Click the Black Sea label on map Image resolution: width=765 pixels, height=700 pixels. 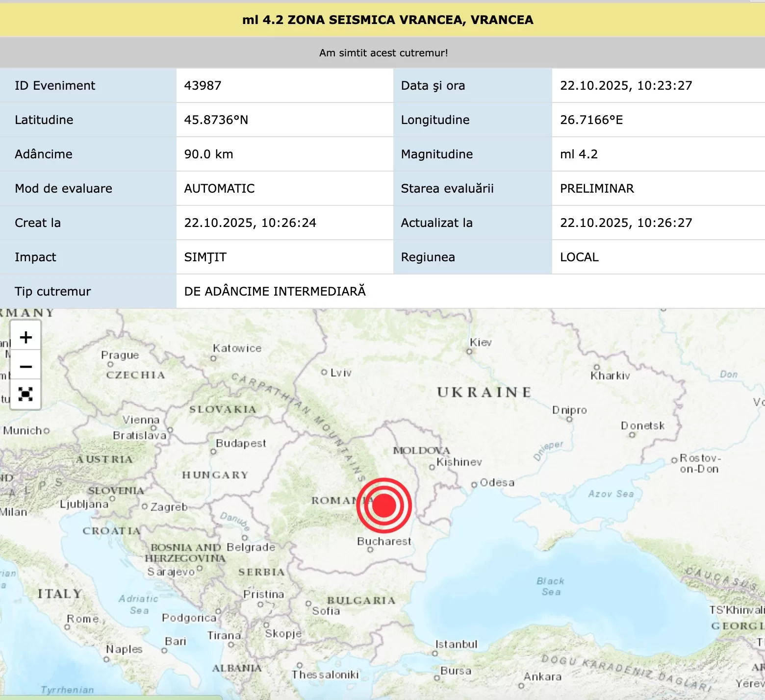(551, 586)
